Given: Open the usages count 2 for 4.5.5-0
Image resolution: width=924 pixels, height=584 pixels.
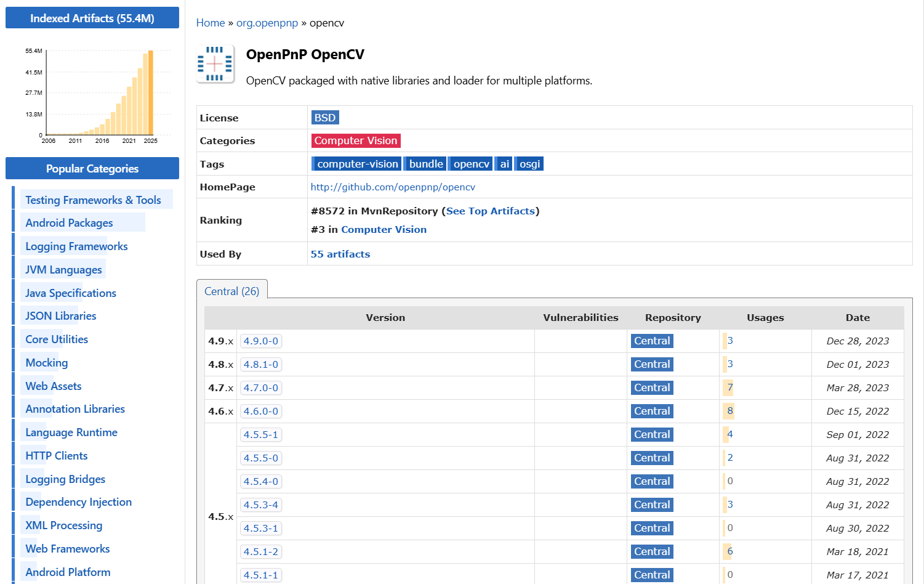Looking at the screenshot, I should coord(730,458).
